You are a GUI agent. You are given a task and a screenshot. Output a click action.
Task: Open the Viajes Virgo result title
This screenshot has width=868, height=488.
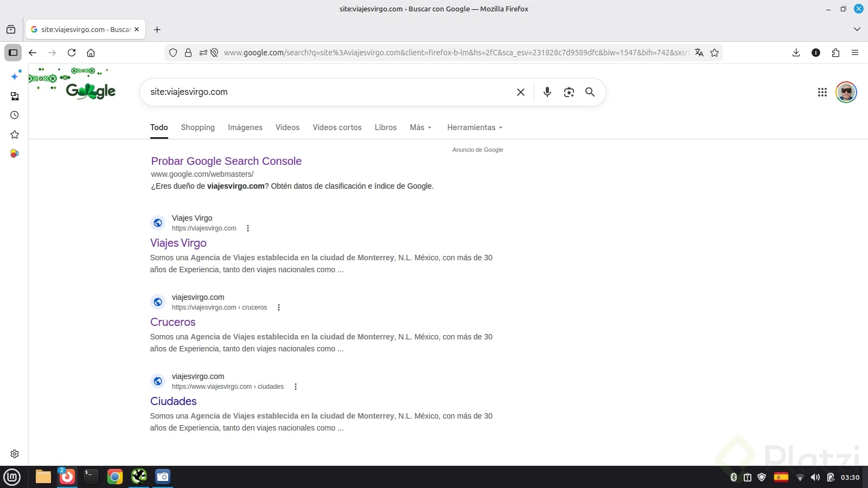pos(178,243)
